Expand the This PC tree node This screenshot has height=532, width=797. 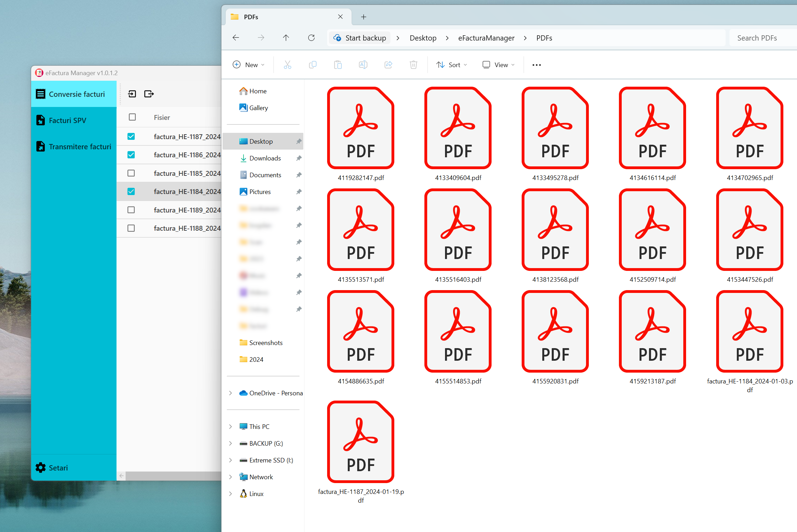tap(231, 426)
